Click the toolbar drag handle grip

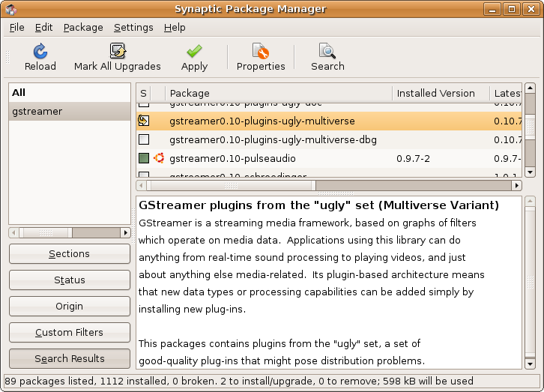point(7,57)
